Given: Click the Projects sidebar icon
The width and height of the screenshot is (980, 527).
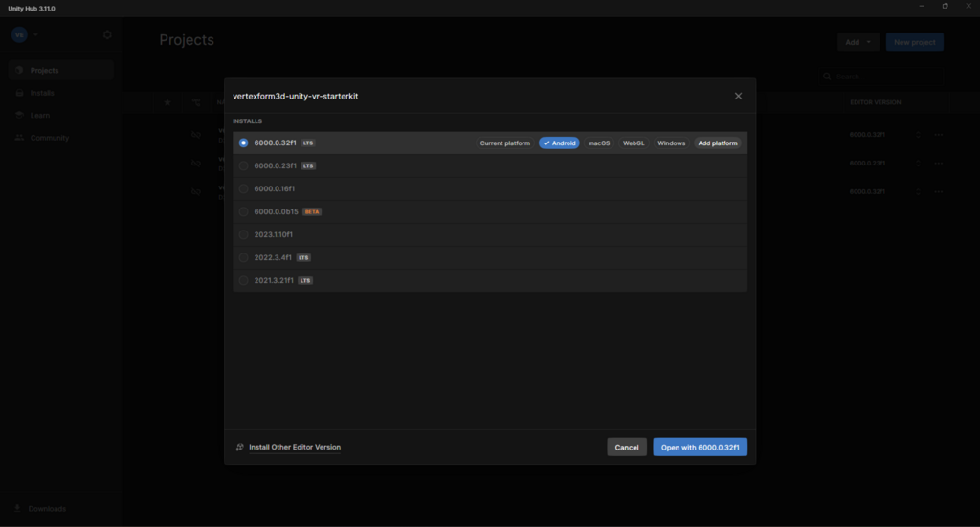Looking at the screenshot, I should (20, 71).
